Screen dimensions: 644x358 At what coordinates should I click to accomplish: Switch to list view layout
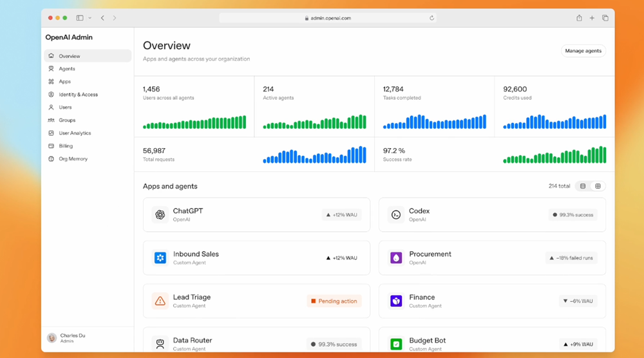[x=583, y=186]
